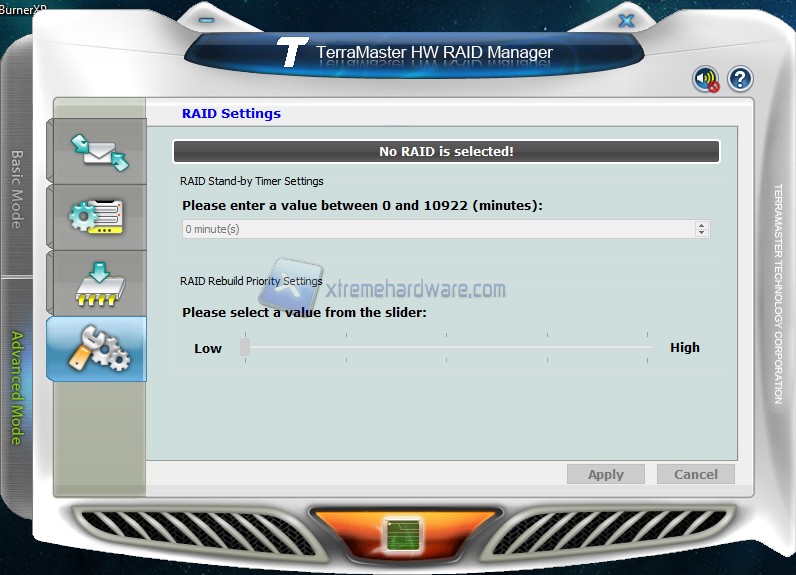This screenshot has height=575, width=796.
Task: Select the wrench and gears settings icon
Action: click(97, 349)
